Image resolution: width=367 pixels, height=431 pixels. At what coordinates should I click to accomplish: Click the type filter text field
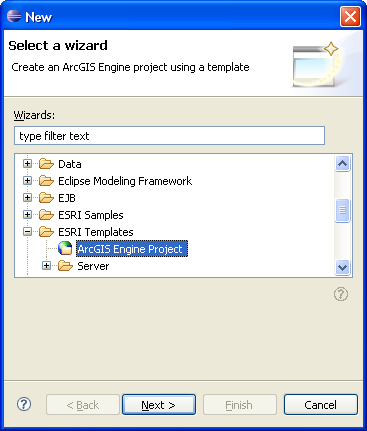pos(169,136)
